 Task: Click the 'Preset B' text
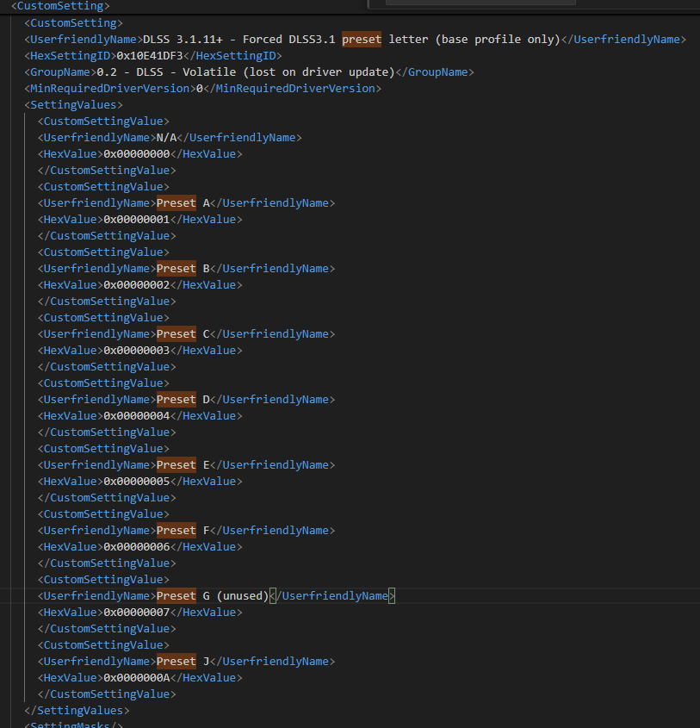point(183,268)
